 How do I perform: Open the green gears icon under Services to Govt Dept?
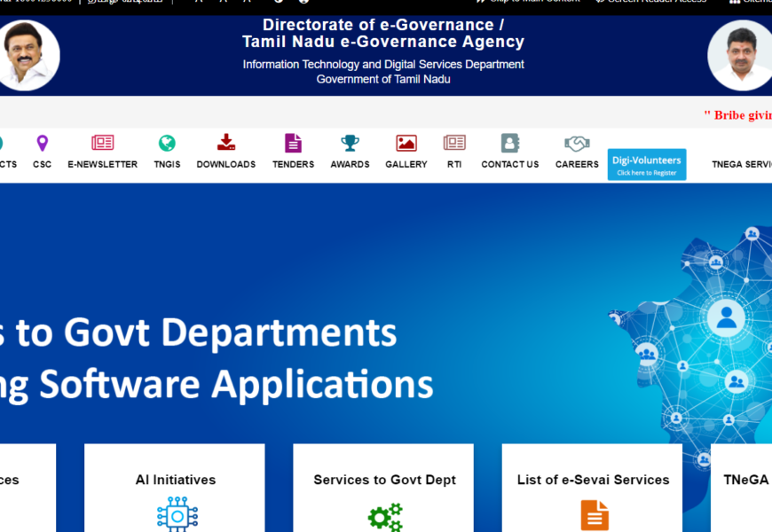(x=385, y=517)
